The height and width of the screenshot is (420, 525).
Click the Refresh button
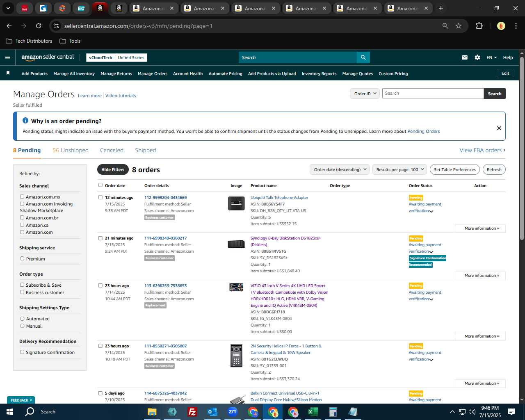pyautogui.click(x=494, y=169)
